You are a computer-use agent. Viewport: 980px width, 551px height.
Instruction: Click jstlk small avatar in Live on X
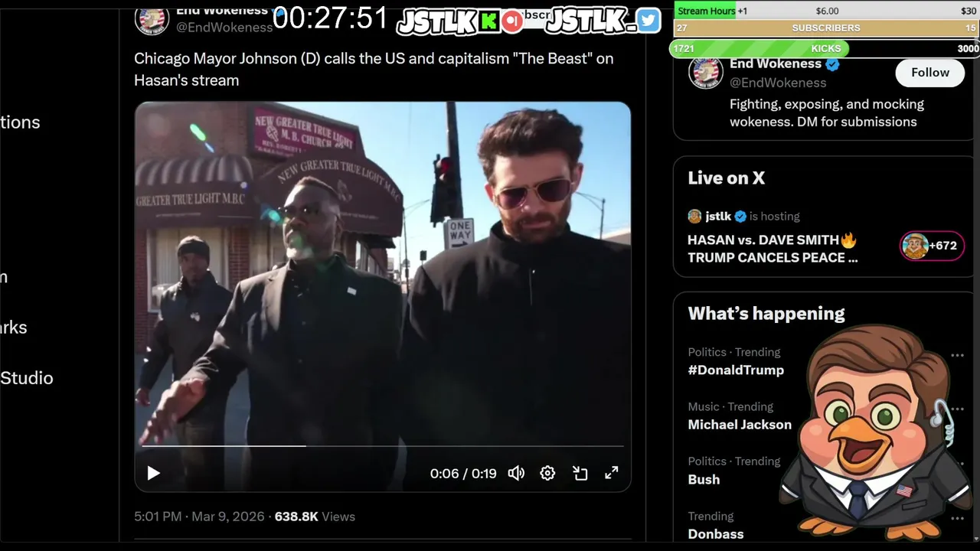694,216
